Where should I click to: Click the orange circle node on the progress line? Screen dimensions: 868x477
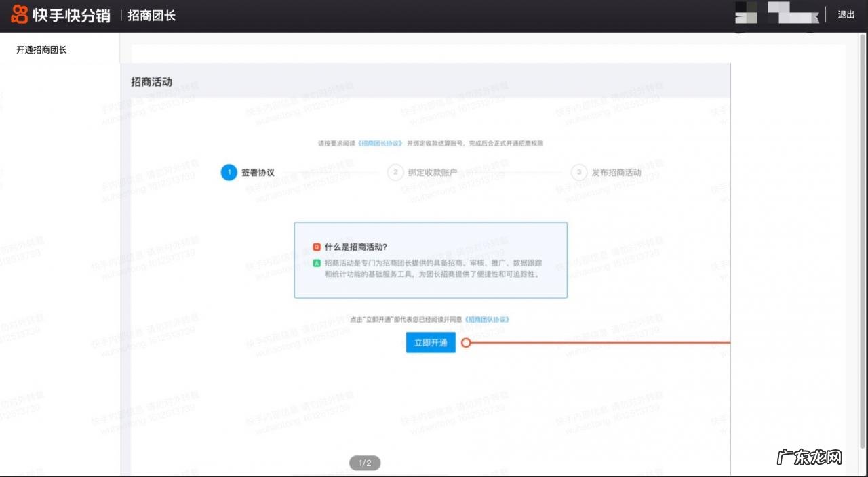tap(466, 343)
